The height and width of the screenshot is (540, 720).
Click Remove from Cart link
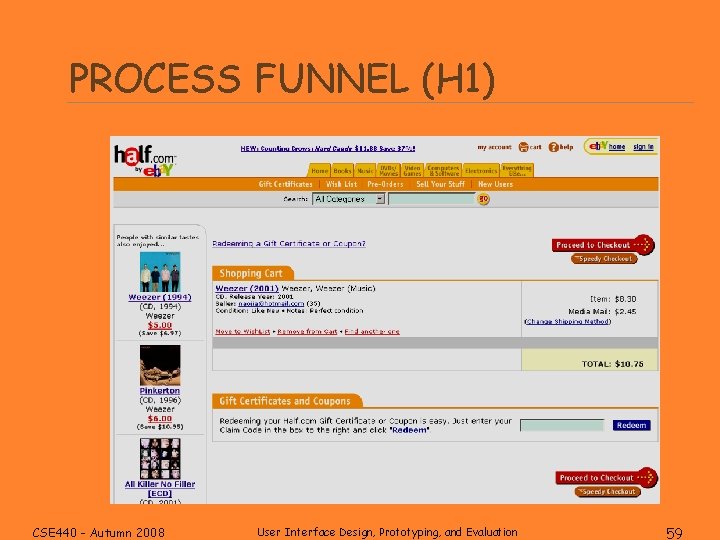point(307,332)
